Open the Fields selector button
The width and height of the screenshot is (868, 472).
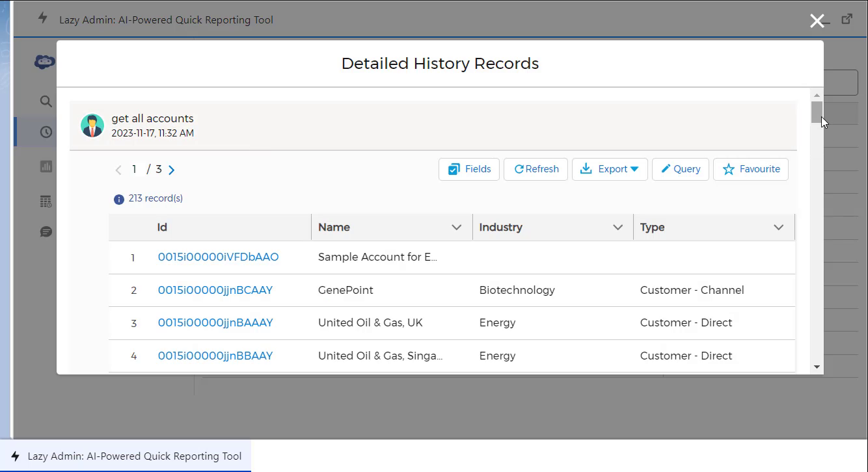(x=469, y=169)
